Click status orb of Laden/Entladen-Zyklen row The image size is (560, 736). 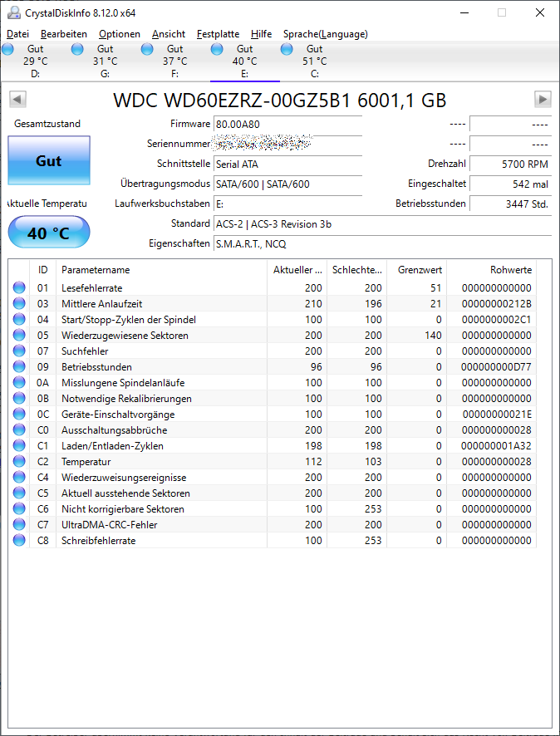[x=19, y=446]
